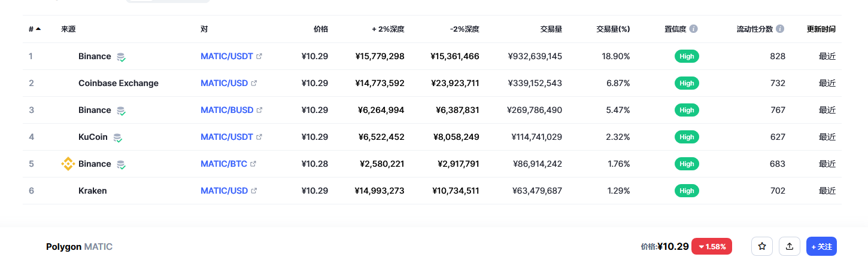
Task: Click info icon next to 流动性分数
Action: point(780,29)
